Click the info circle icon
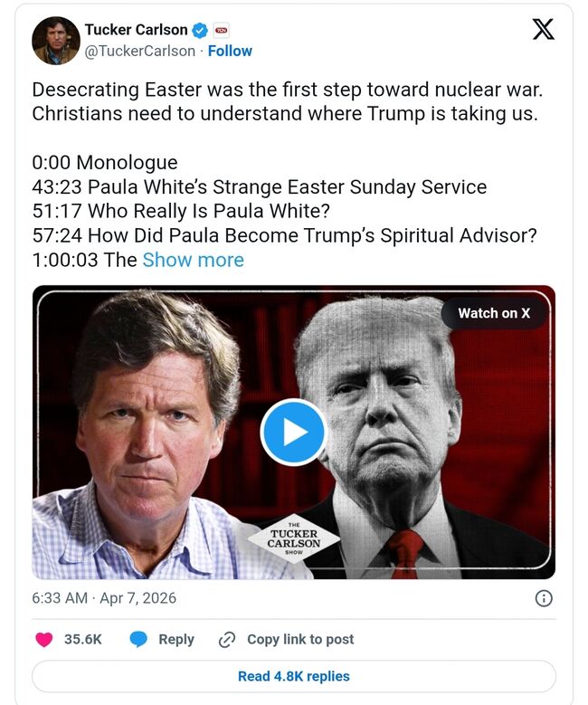588x705 pixels. click(544, 598)
